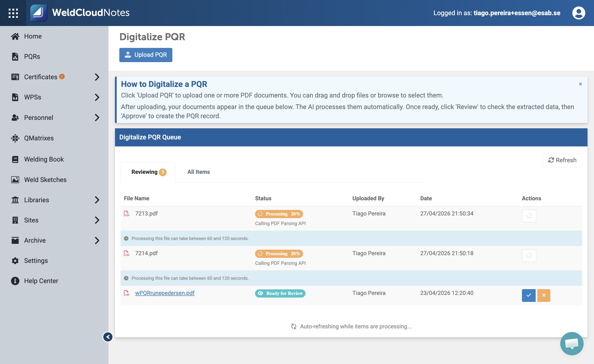Click the Ready for Review status badge

(x=280, y=293)
